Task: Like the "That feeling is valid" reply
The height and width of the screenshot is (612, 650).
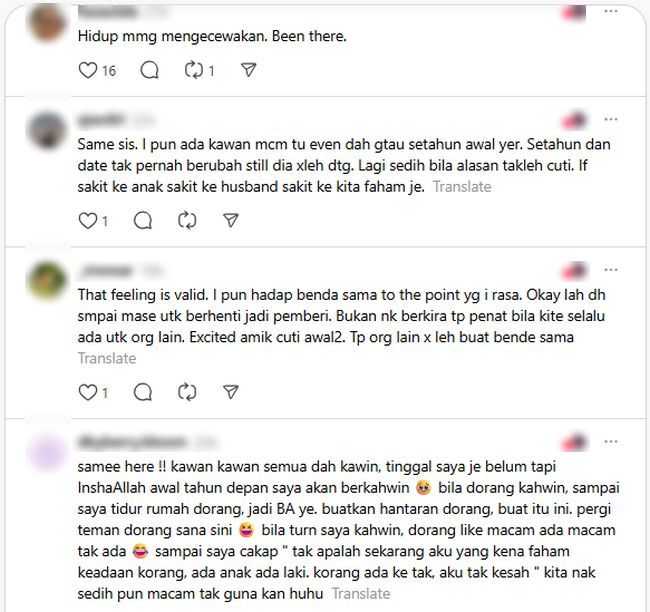Action: (87, 392)
